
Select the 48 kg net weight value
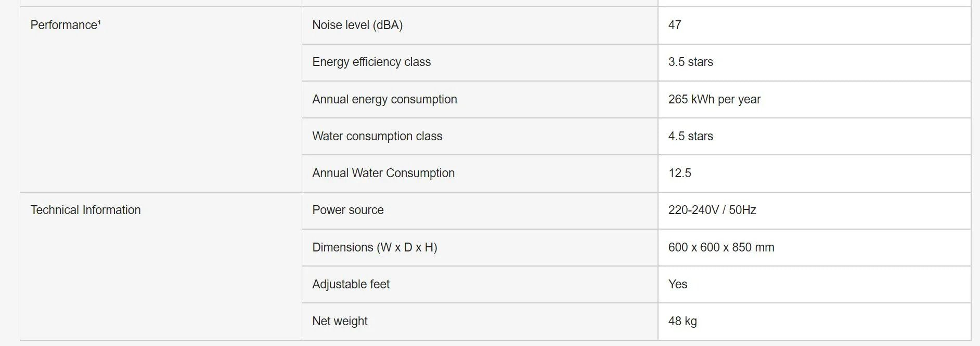(682, 321)
